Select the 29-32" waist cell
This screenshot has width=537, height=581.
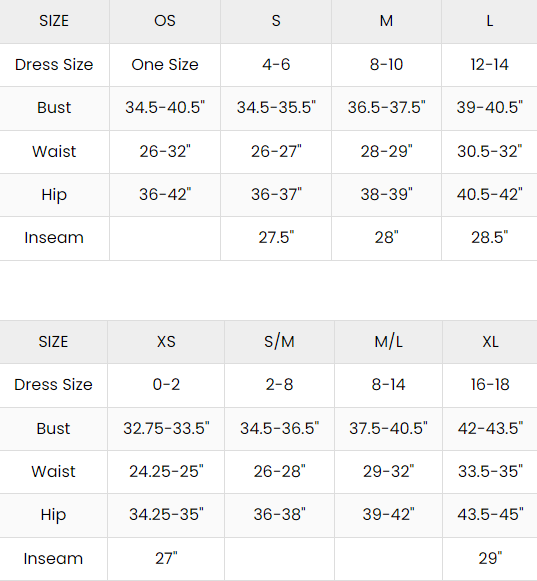pos(388,472)
